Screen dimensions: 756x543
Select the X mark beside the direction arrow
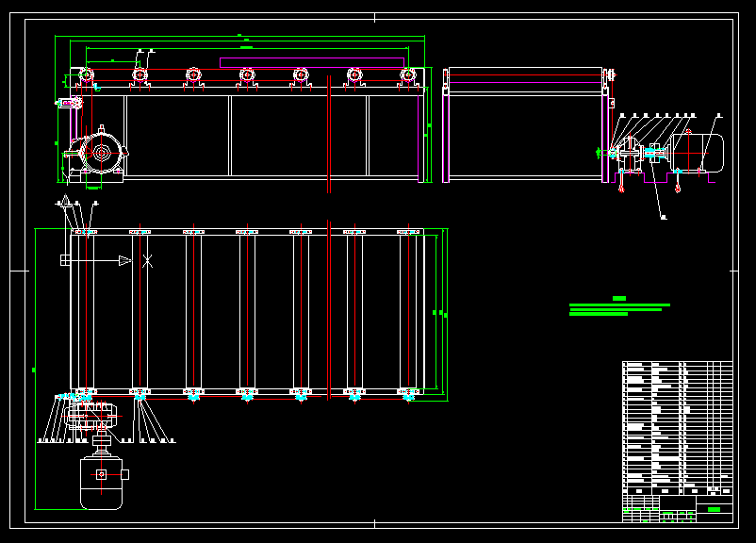(x=148, y=261)
